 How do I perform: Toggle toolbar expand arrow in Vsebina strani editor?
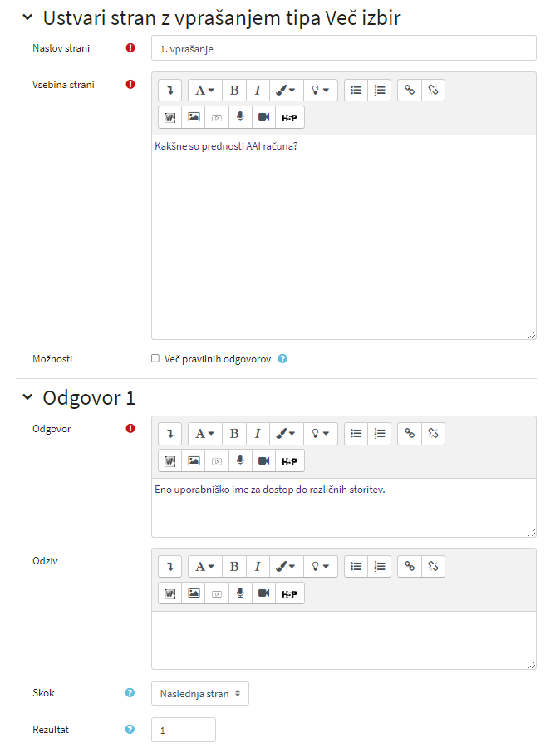170,91
